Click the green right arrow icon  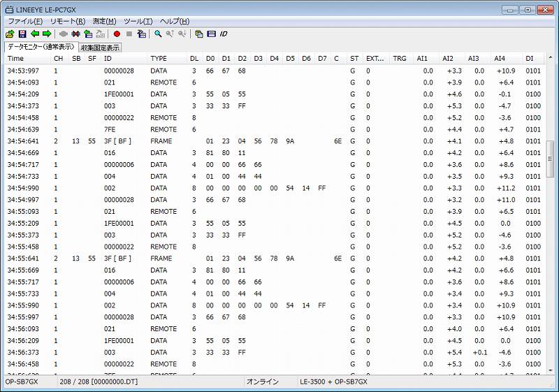pyautogui.click(x=47, y=34)
